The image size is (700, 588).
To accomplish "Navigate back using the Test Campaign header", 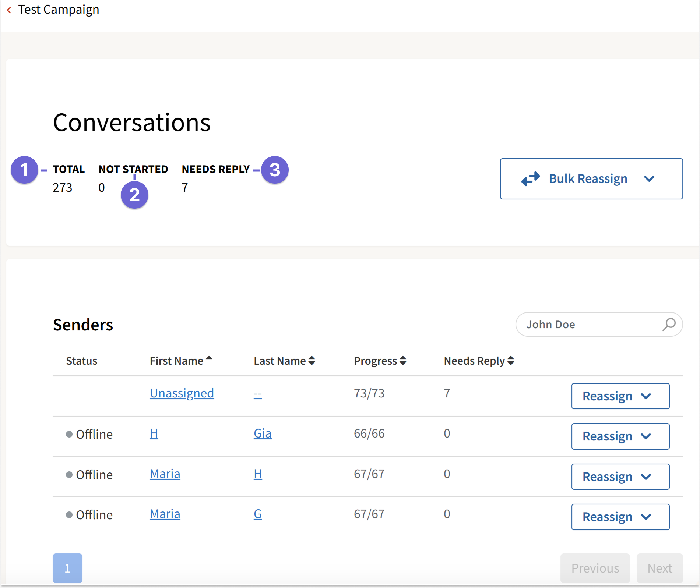I will 59,10.
